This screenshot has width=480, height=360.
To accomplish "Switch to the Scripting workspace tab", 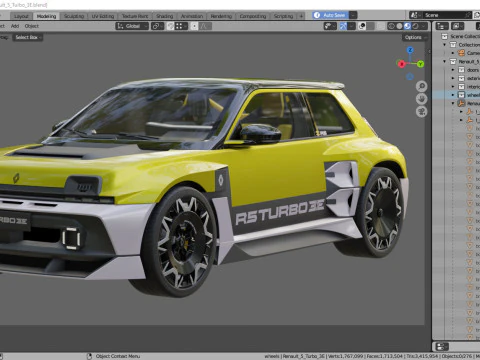I will (x=283, y=16).
